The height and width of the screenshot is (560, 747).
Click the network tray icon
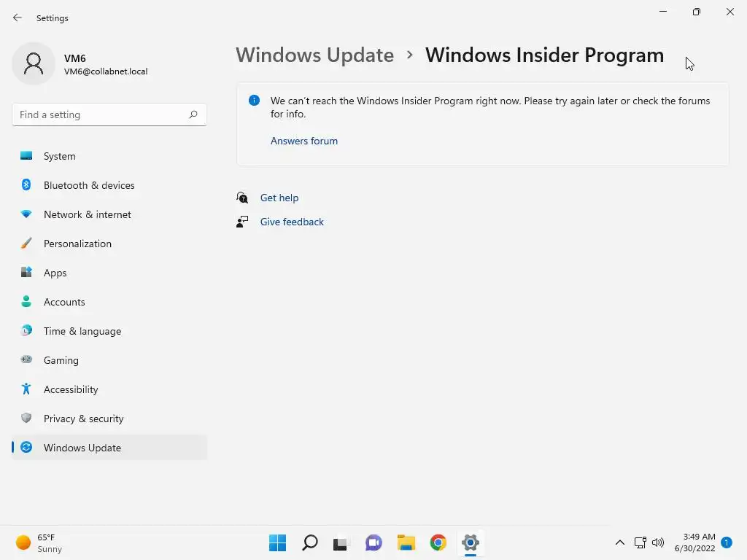tap(640, 542)
